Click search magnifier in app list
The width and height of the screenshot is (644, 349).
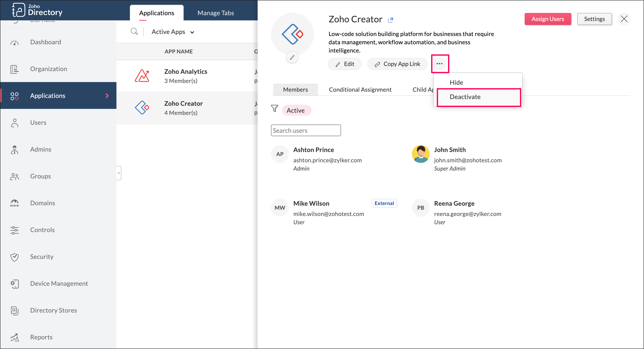(134, 32)
